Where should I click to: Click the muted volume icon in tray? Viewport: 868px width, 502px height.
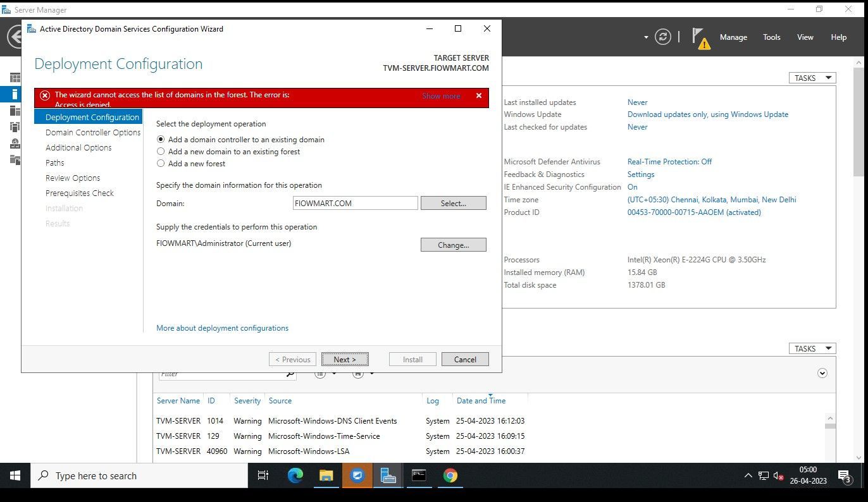coord(778,476)
